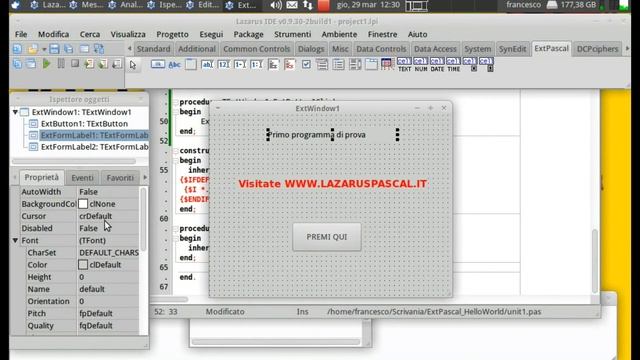This screenshot has width=640, height=360.
Task: Select the NUM column component
Action: [420, 64]
